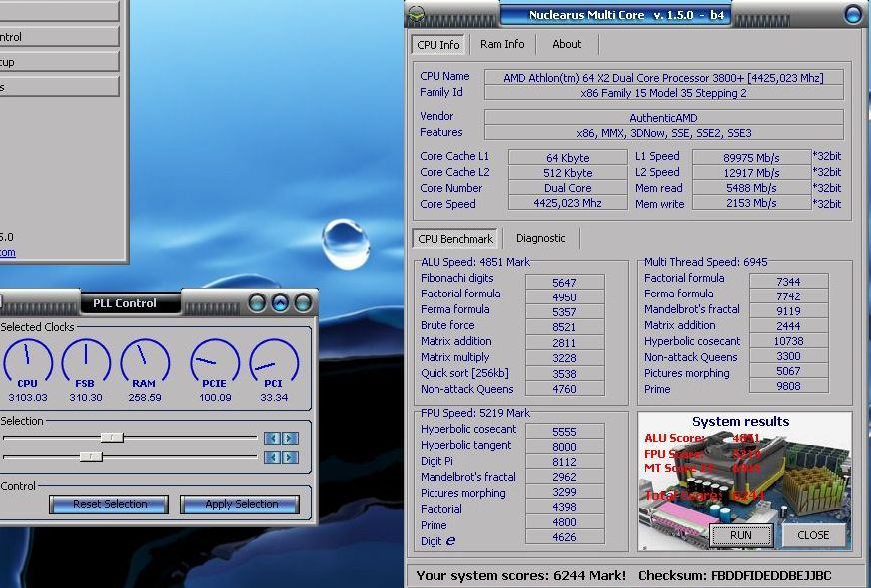Select the CPU Benchmark tab

point(454,239)
